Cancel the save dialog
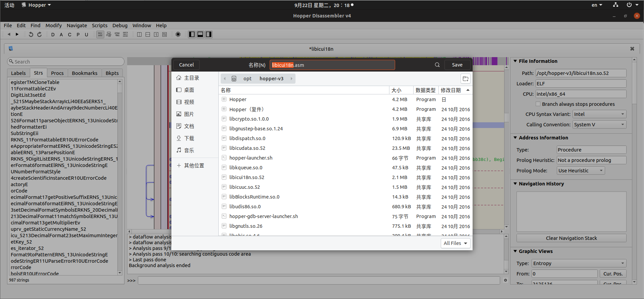 (186, 65)
